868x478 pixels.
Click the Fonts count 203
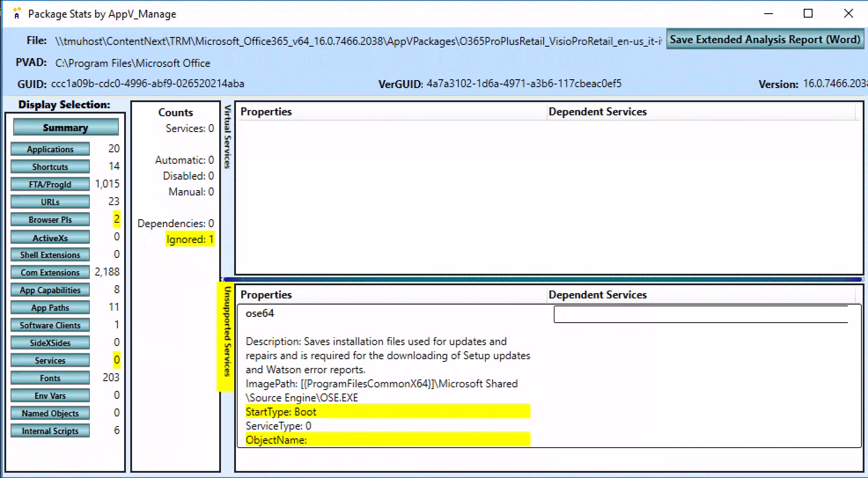111,378
